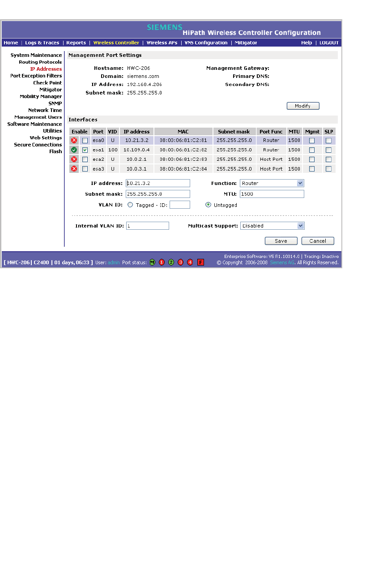Open Logs & Traces menu
This screenshot has width=366, height=588.
click(x=42, y=43)
